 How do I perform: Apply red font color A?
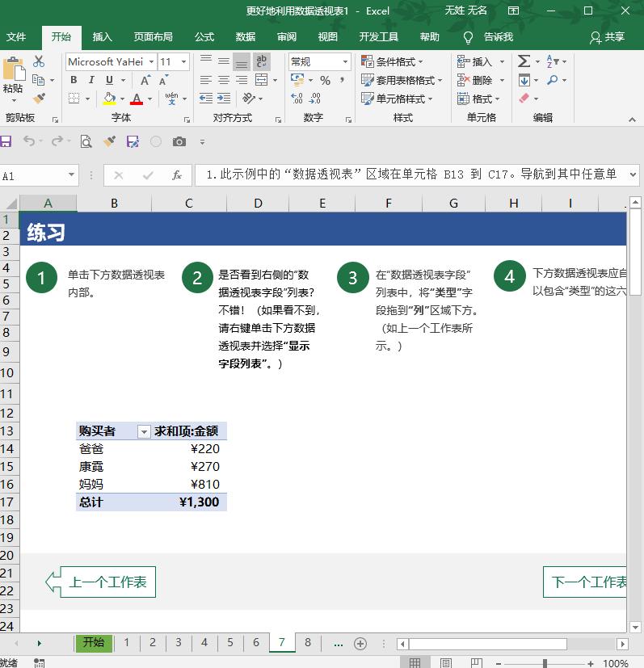point(137,99)
